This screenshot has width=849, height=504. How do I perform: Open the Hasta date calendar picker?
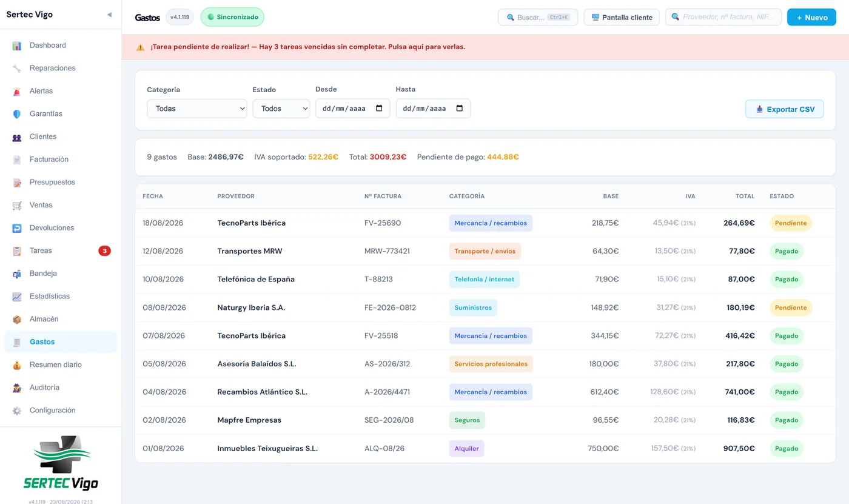tap(460, 109)
